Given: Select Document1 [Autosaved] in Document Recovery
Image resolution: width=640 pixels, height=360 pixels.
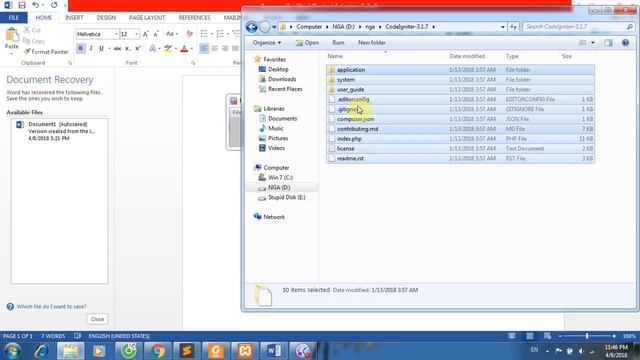Looking at the screenshot, I should 60,131.
